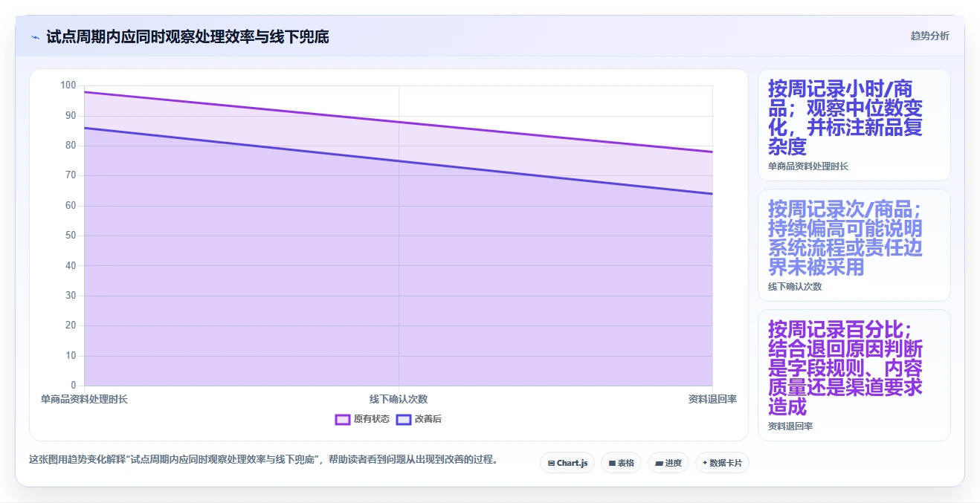Image resolution: width=980 pixels, height=503 pixels.
Task: Open the 资料退回率 data card
Action: pos(854,375)
